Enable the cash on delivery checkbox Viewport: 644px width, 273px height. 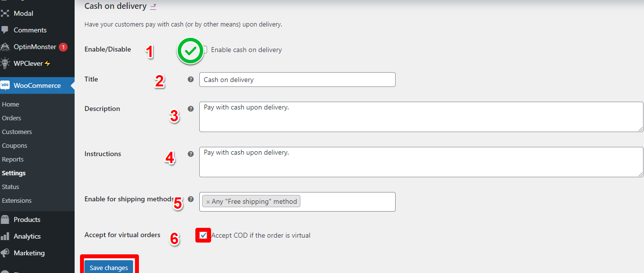(205, 50)
